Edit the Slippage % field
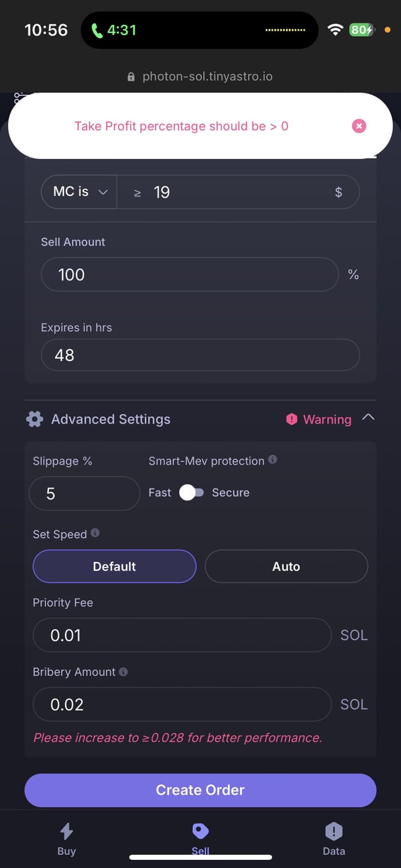401x868 pixels. tap(84, 494)
